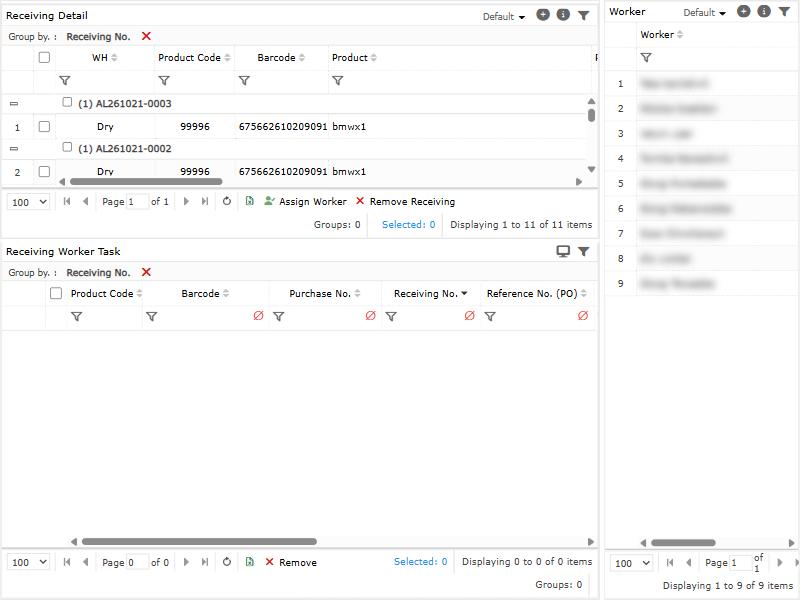800x600 pixels.
Task: Check select-all box in Receiving Detail header
Action: click(44, 57)
